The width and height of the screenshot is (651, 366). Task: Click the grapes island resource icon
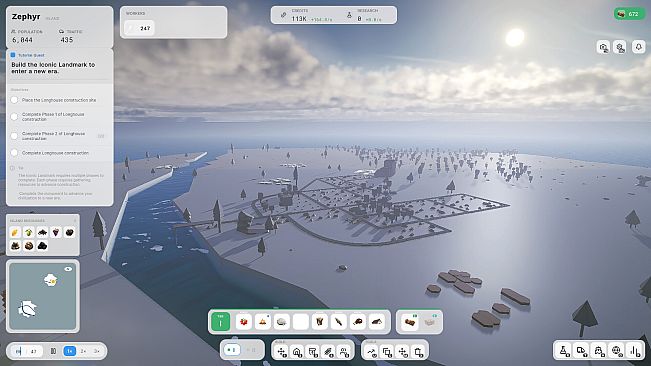click(x=56, y=232)
